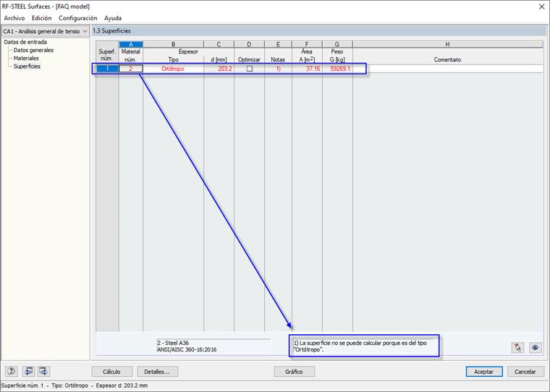Confirm with the Aceptar button

(483, 372)
